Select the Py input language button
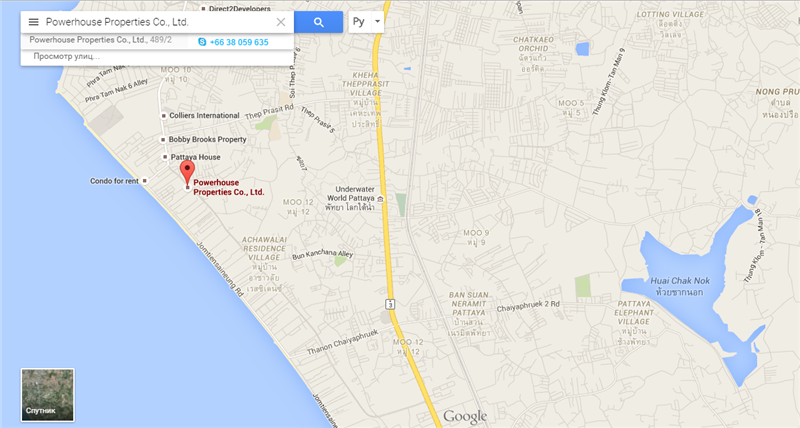This screenshot has width=800, height=428. pos(359,22)
